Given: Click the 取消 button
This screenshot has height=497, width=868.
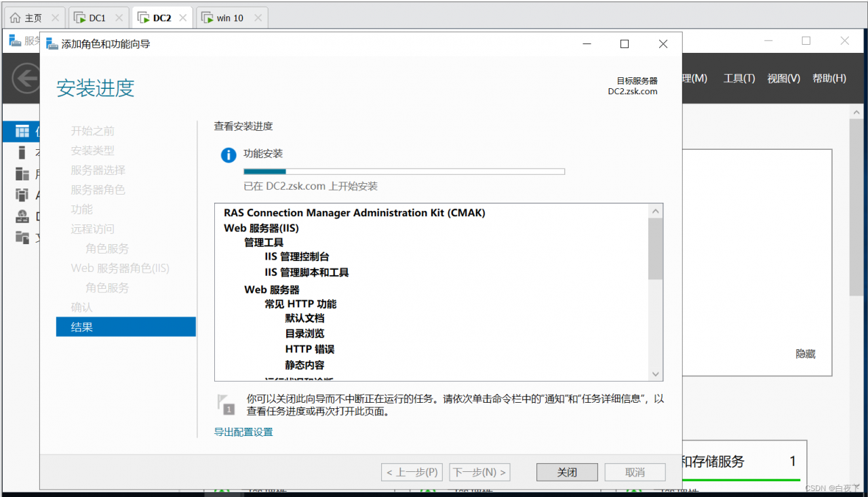Looking at the screenshot, I should (634, 472).
